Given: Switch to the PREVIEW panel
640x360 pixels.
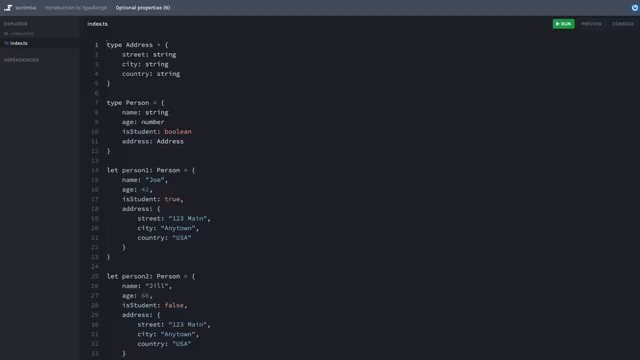Looking at the screenshot, I should click(x=591, y=24).
